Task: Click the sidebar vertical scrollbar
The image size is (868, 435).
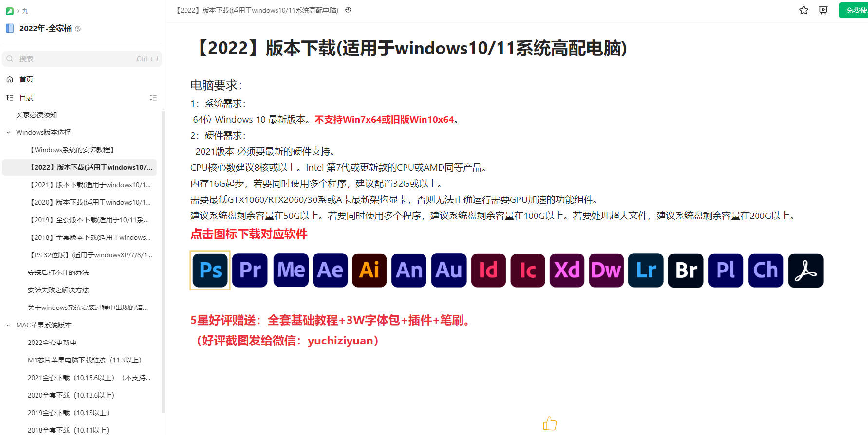Action: [x=164, y=263]
